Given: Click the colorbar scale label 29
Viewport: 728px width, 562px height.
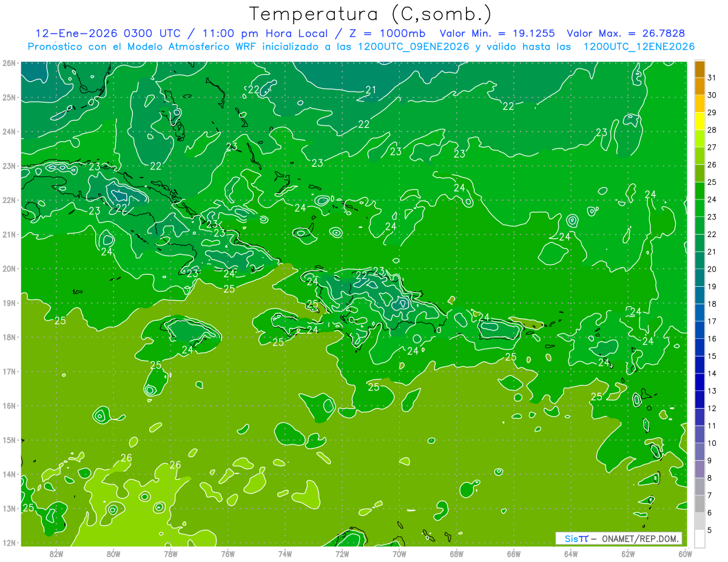Looking at the screenshot, I should [x=712, y=113].
